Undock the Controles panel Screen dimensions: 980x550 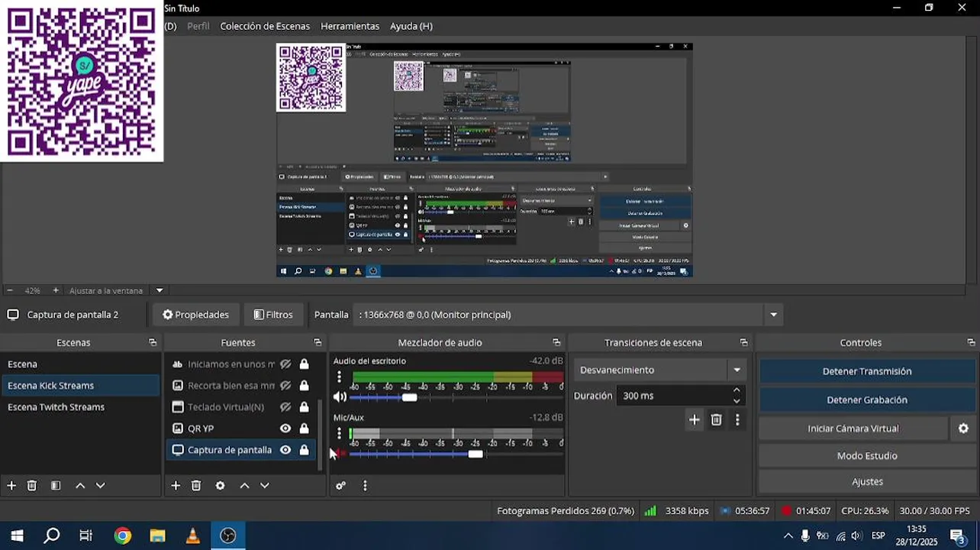pos(971,342)
